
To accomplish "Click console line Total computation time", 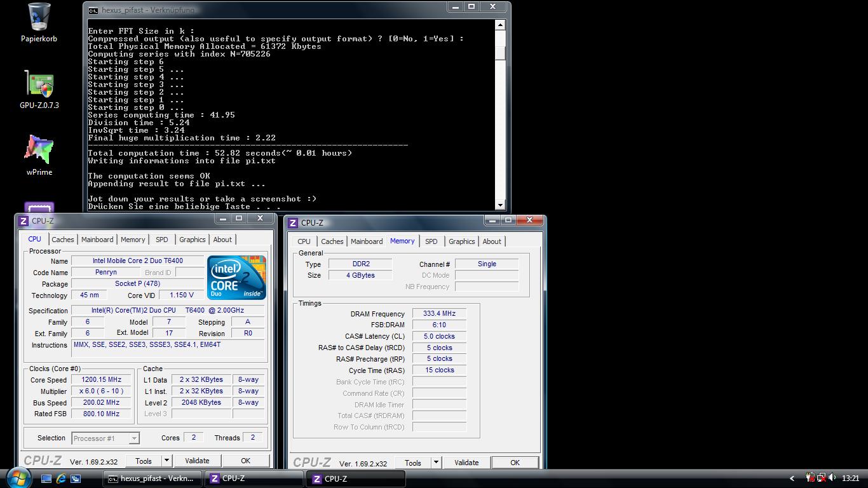I will pos(220,153).
